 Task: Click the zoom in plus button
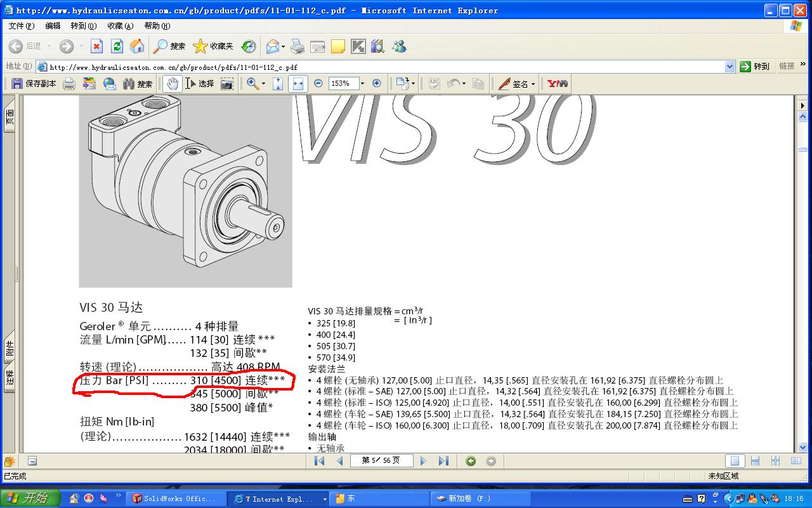(x=377, y=84)
